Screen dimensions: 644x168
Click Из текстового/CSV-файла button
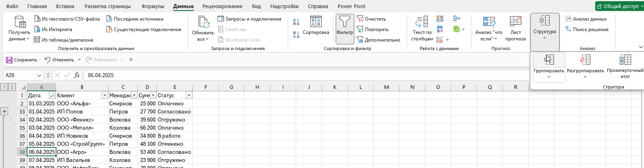click(x=67, y=19)
